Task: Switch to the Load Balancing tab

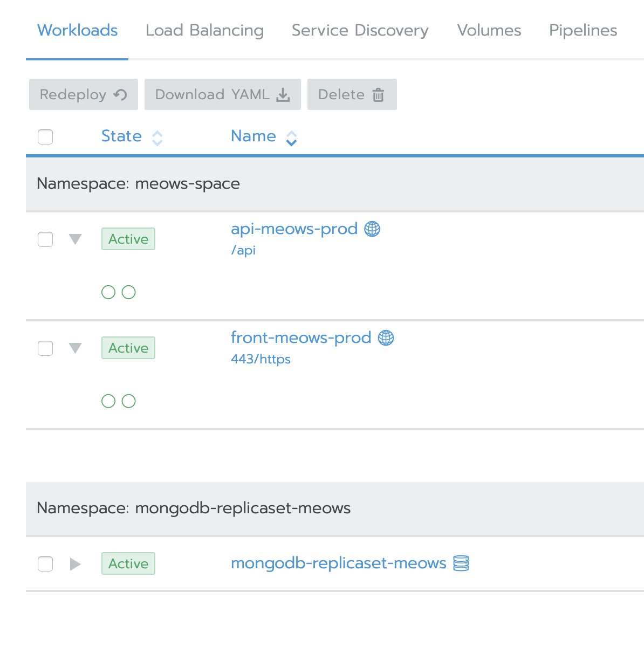Action: tap(204, 30)
